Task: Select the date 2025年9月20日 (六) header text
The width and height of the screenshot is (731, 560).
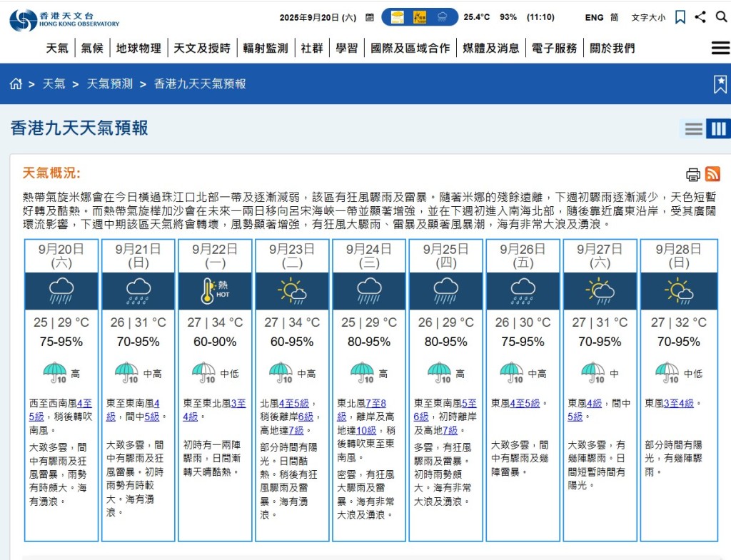Action: pyautogui.click(x=318, y=18)
